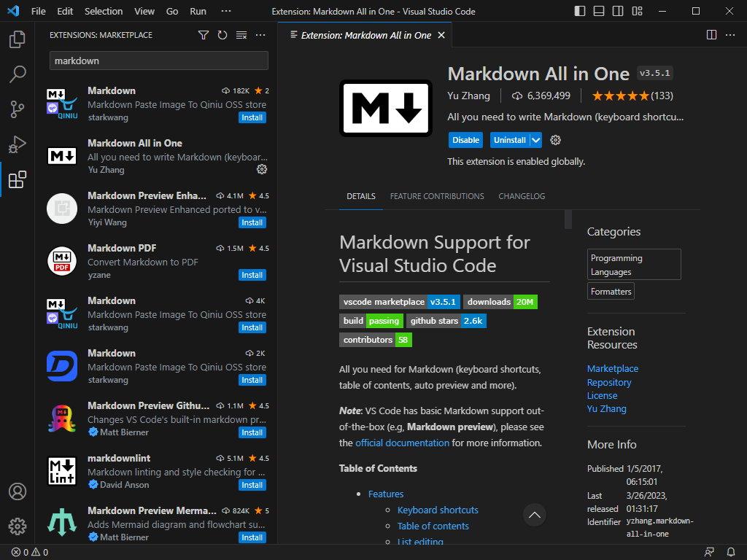Click the five-star rating (133)
The height and width of the screenshot is (560, 747).
tap(632, 96)
